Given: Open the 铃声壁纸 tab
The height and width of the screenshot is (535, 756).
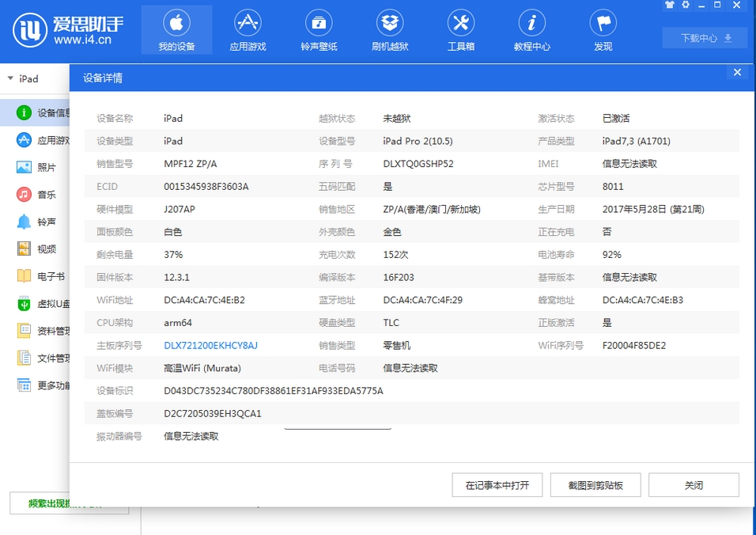Looking at the screenshot, I should click(319, 30).
